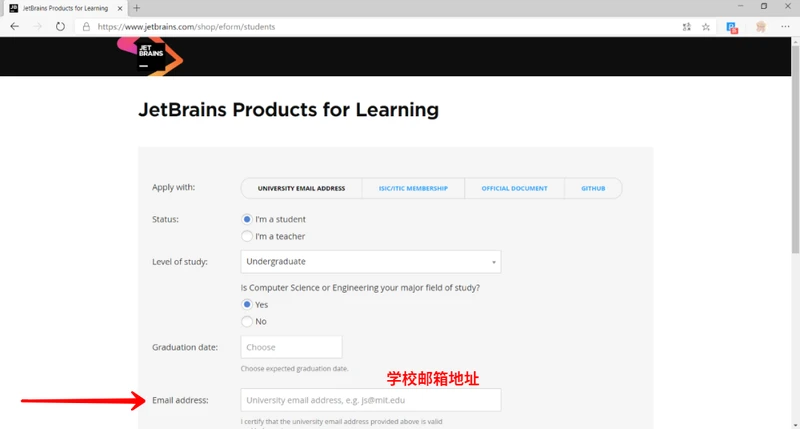Viewport: 800px width, 429px height.
Task: Switch to GitHub apply option
Action: point(593,188)
